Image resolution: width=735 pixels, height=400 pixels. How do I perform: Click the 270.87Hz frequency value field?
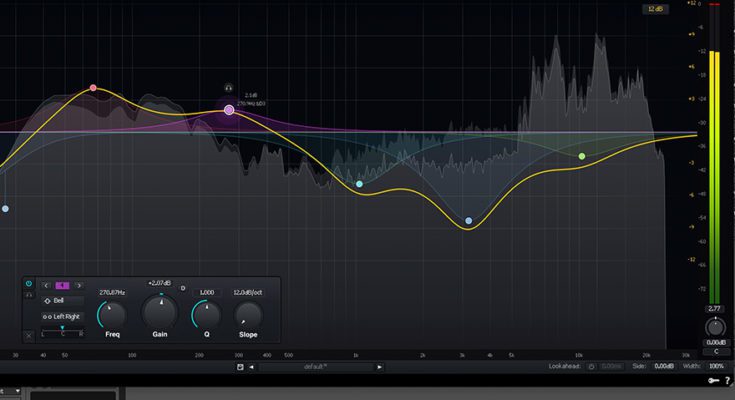[x=111, y=292]
